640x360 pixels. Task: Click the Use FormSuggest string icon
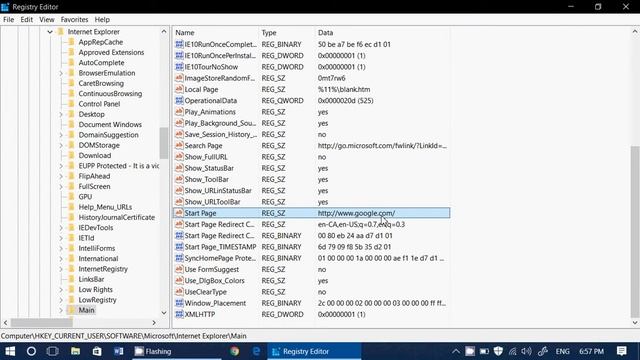179,269
